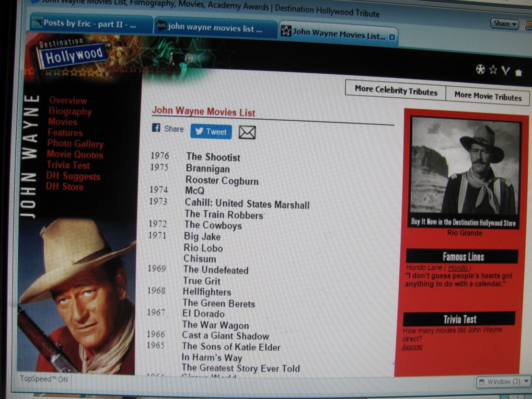
Task: Click Cast a Giant Shadow title
Action: pos(225,336)
